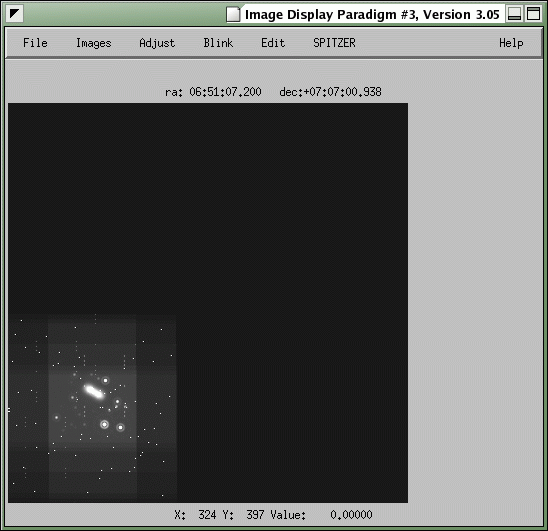This screenshot has height=531, width=548.
Task: Maximize the Image Display Paradigm window
Action: point(533,14)
